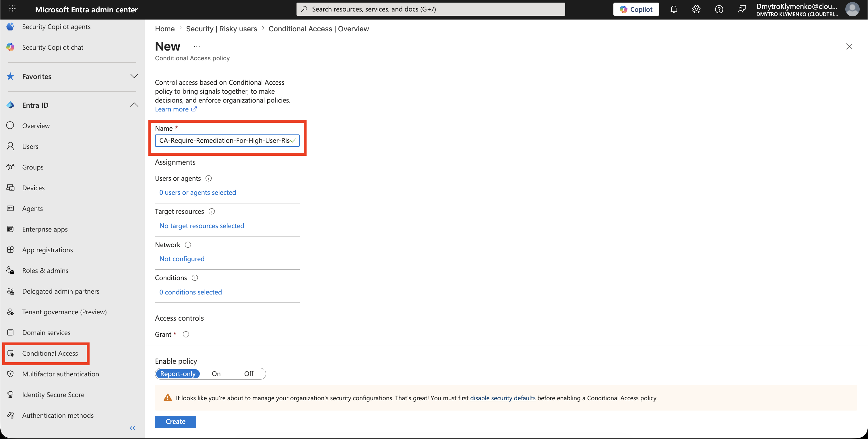Image resolution: width=868 pixels, height=439 pixels.
Task: Click Not configured network link
Action: (182, 259)
